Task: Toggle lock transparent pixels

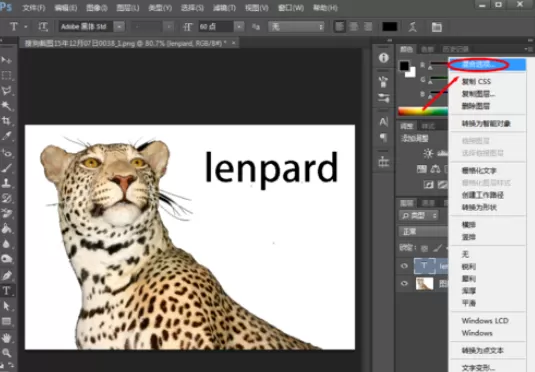Action: (x=424, y=248)
